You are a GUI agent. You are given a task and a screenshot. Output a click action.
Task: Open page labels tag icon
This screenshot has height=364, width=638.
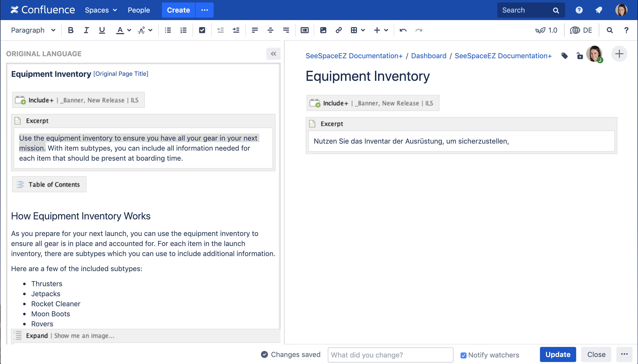(x=565, y=56)
